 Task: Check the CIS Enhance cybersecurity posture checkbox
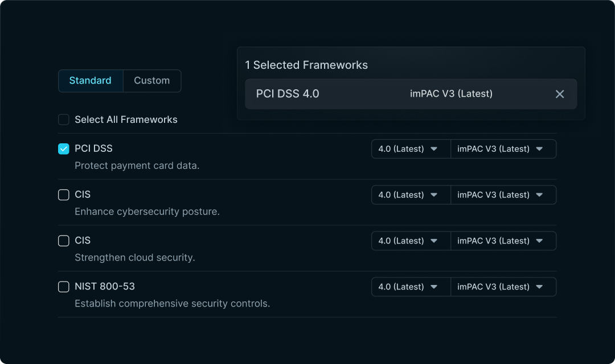64,195
